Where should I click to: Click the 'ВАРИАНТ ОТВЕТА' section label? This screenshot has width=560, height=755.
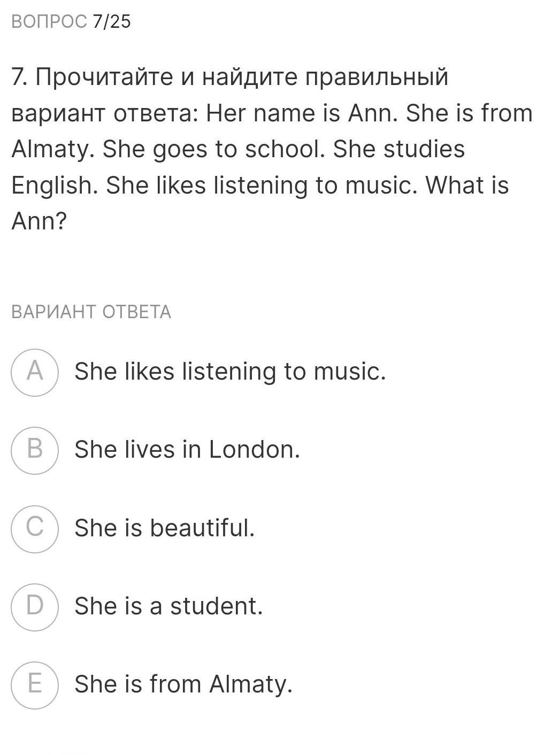point(91,312)
